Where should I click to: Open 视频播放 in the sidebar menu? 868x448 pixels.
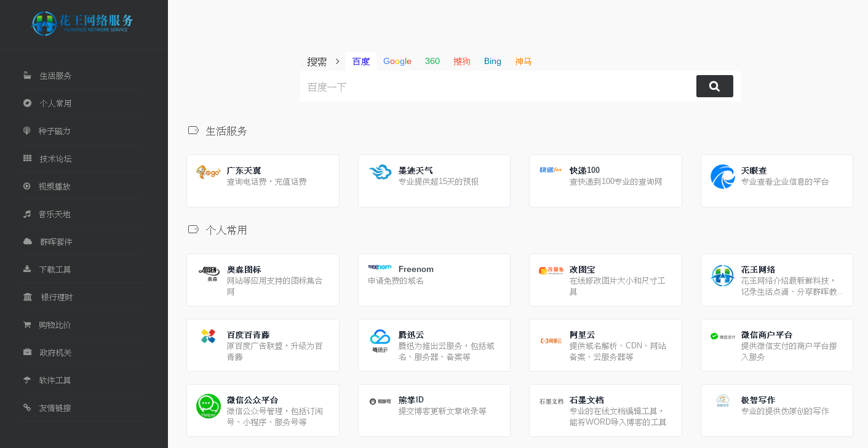[55, 186]
